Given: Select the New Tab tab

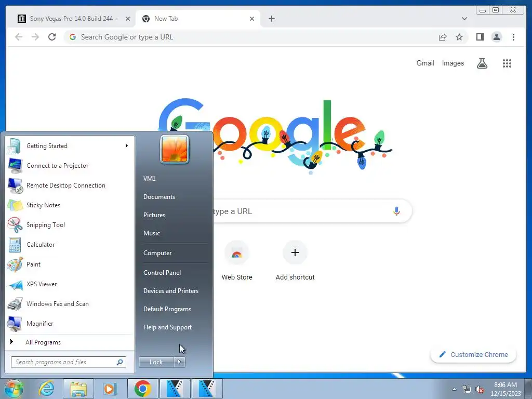Looking at the screenshot, I should coord(198,19).
